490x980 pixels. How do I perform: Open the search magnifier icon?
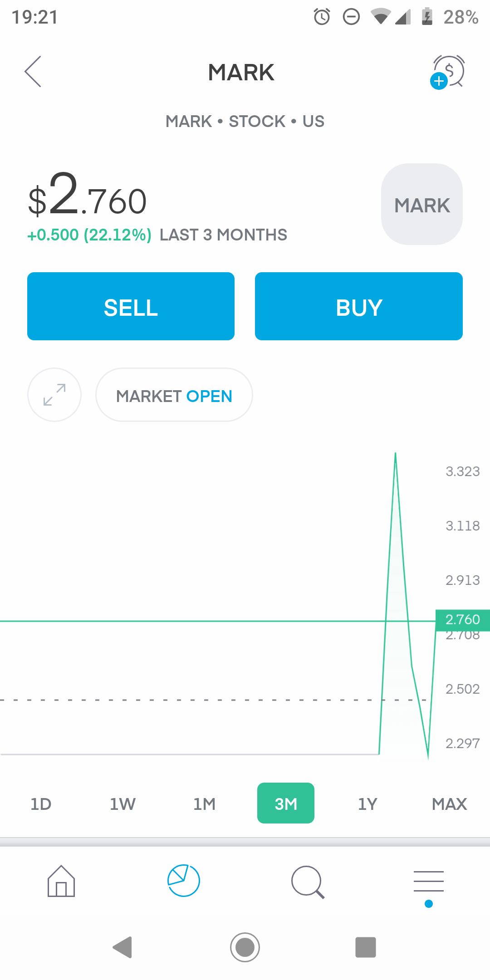click(307, 882)
